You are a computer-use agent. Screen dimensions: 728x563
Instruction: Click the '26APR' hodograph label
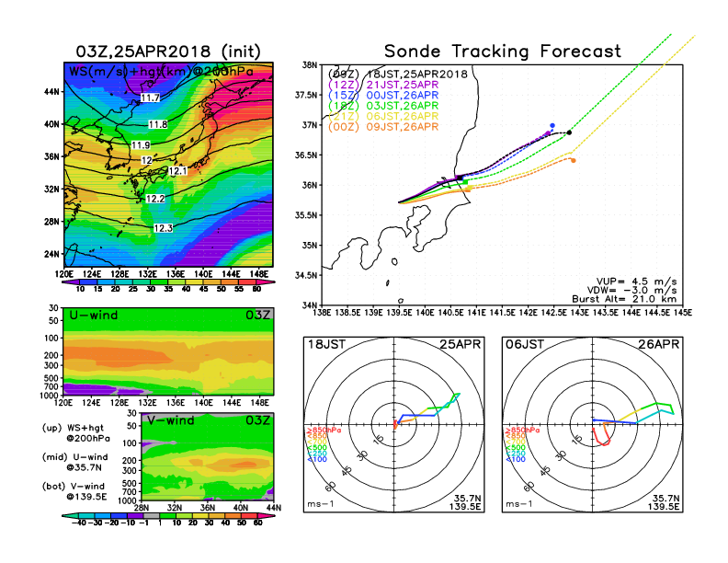(x=659, y=344)
